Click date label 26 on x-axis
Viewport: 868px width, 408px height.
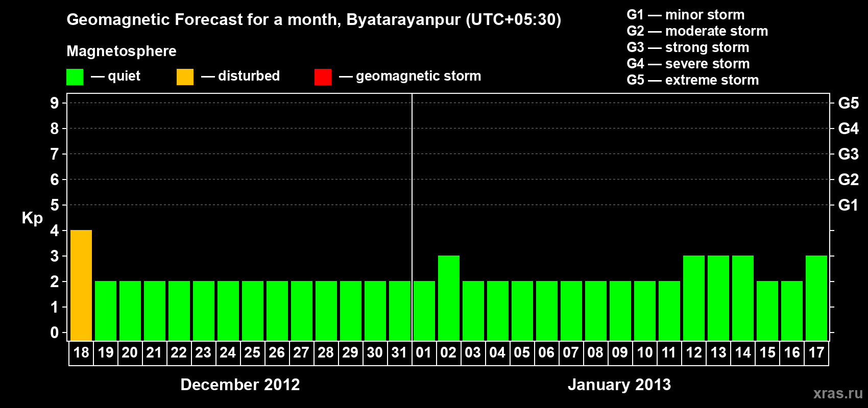click(x=277, y=352)
